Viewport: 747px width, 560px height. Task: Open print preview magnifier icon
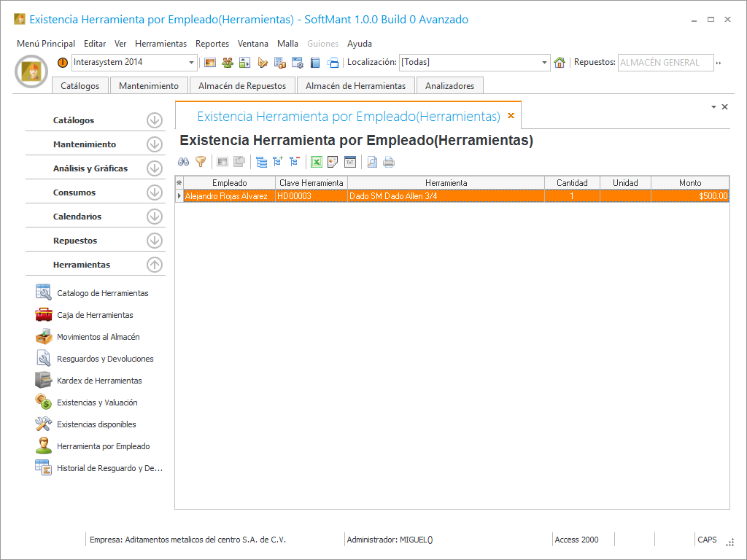372,163
